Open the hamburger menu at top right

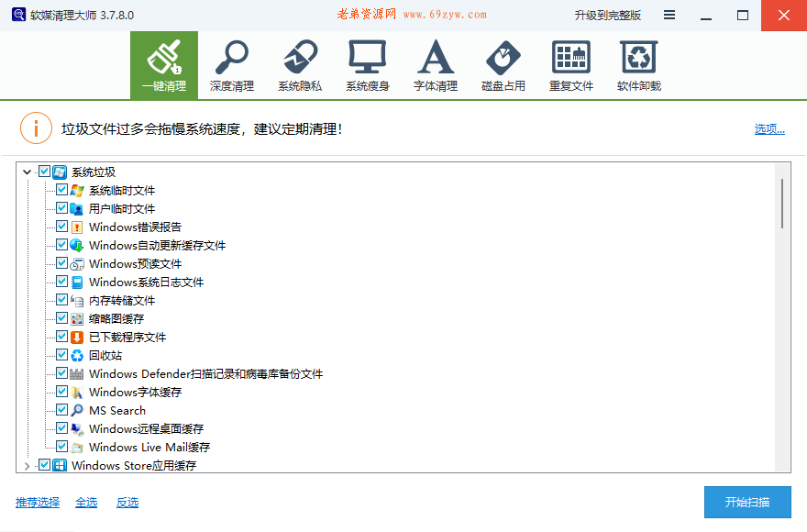[669, 15]
